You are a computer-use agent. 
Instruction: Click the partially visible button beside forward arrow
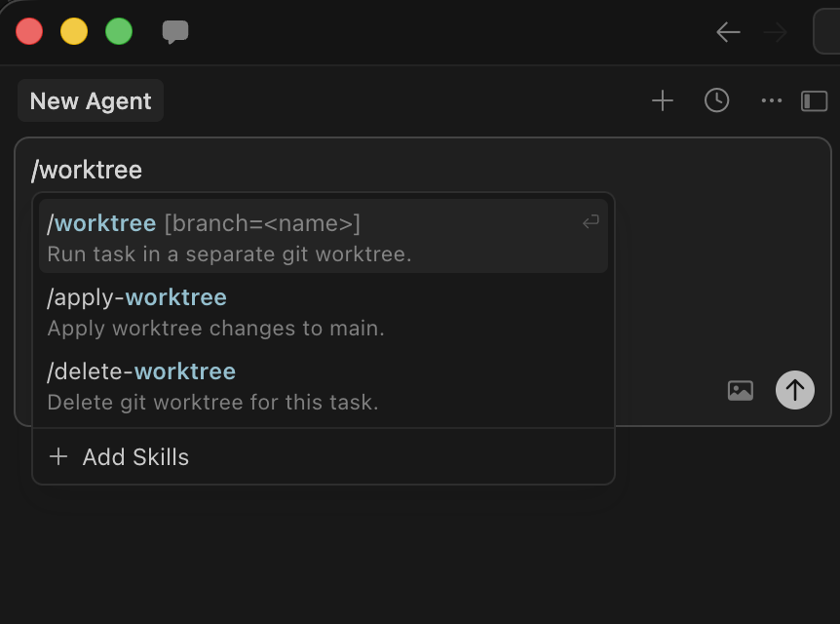point(826,32)
